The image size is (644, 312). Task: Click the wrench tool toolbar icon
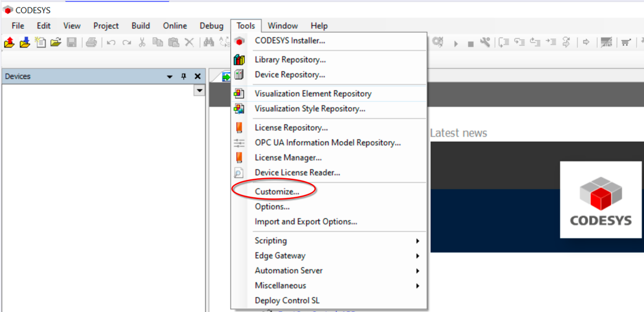pyautogui.click(x=485, y=42)
